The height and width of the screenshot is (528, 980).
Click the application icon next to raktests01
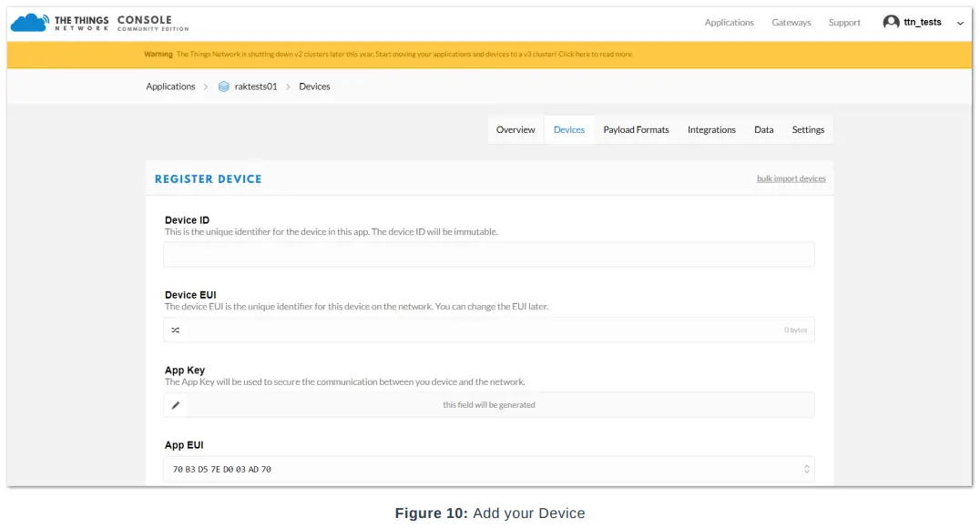pos(221,86)
